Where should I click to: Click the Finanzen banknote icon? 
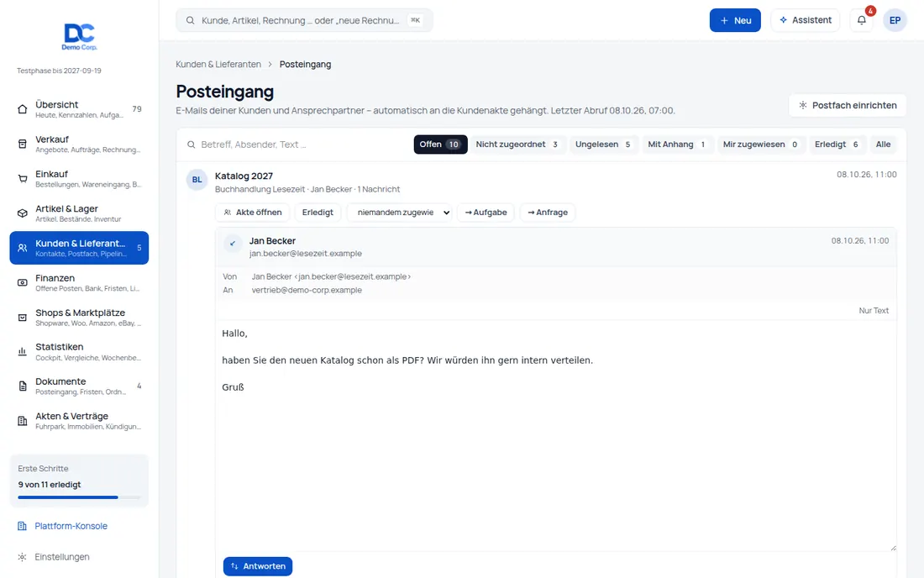click(x=23, y=283)
